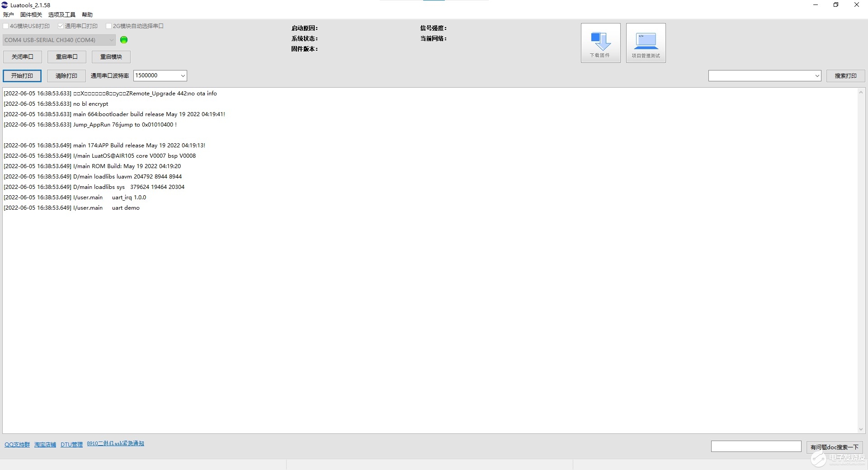
Task: Click 有问题doc搜索一下 button
Action: (835, 447)
